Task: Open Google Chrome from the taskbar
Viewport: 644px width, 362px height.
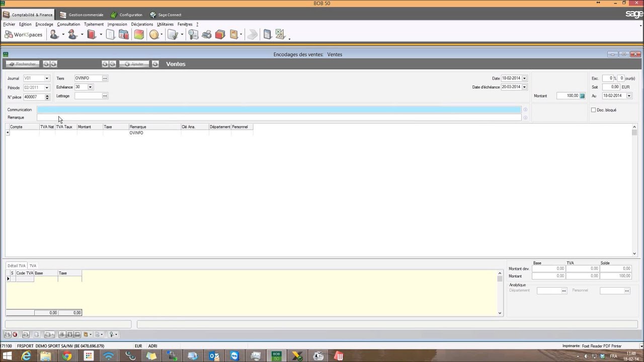Action: (66, 356)
